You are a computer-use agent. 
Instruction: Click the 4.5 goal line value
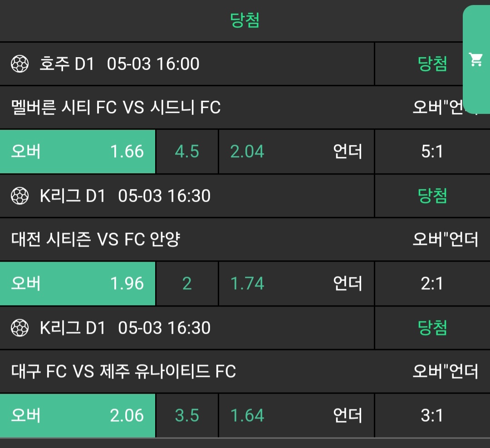coord(187,151)
